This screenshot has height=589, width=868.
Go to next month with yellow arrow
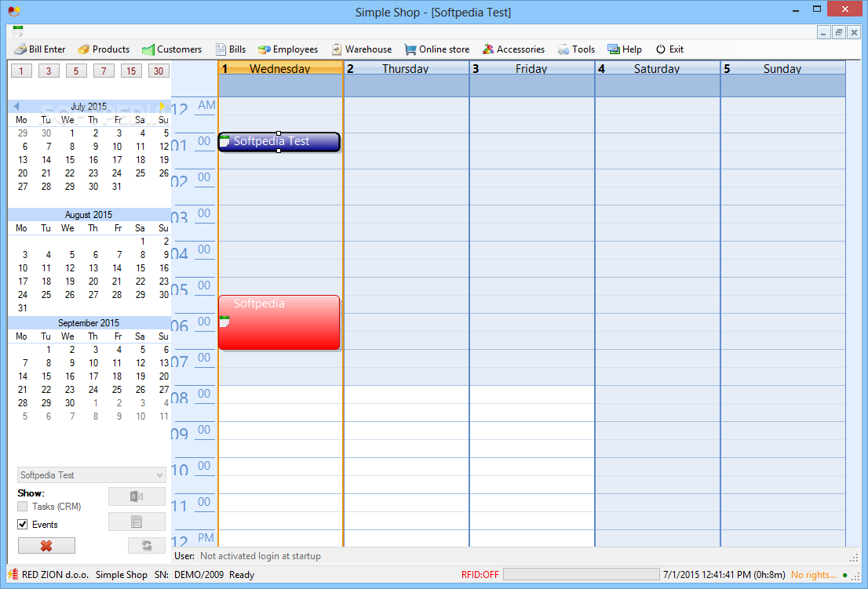162,106
